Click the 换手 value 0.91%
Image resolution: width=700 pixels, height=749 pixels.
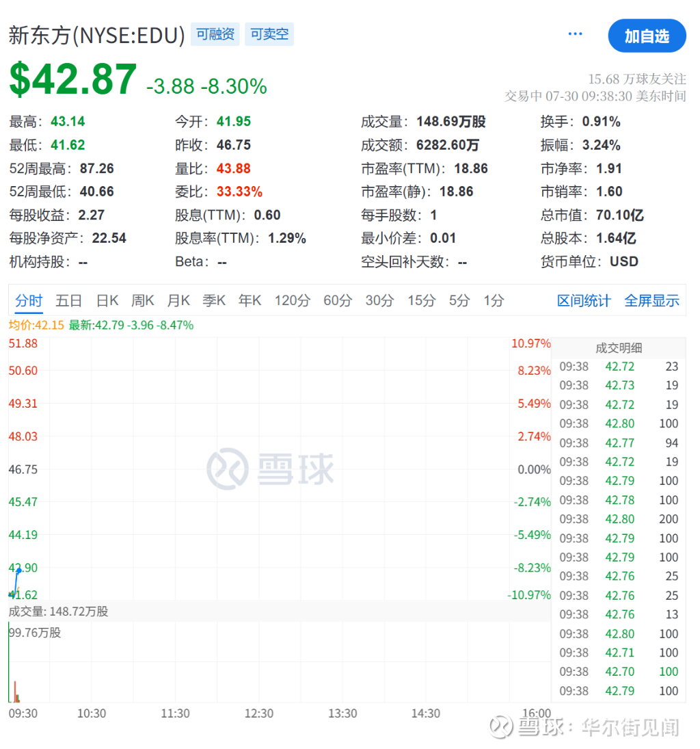pos(601,121)
